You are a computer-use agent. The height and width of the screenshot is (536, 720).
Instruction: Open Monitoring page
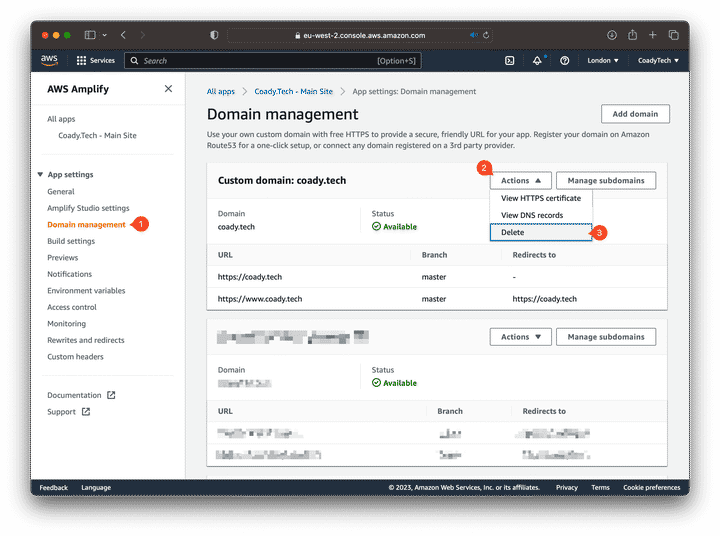(67, 324)
